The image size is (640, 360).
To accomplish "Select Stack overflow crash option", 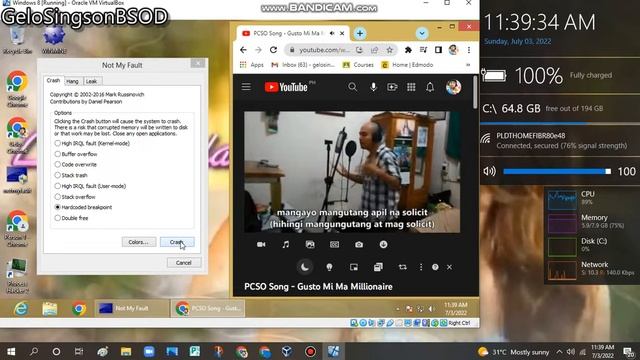I will (75, 197).
